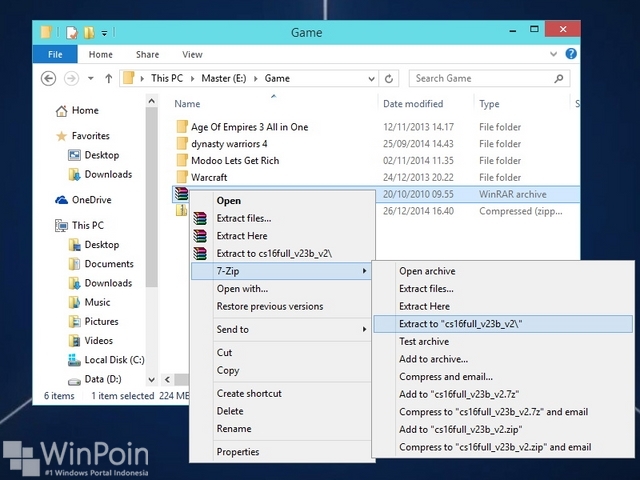Go back with the Back arrow
Screen dimensions: 640x480
point(49,78)
